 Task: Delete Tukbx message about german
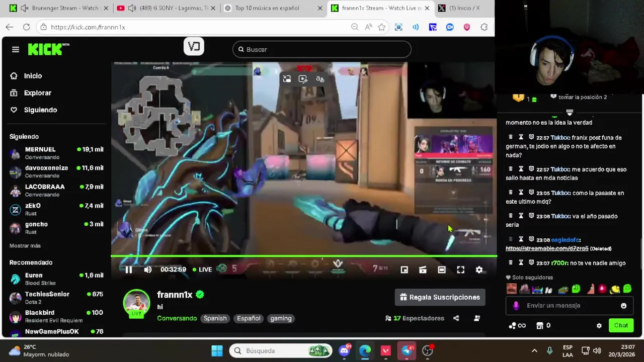[x=511, y=137]
